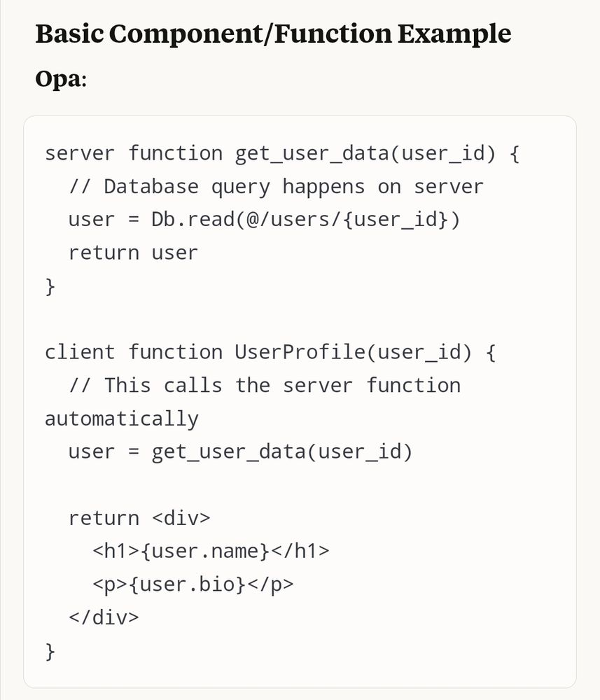
Task: Click the closing brace of the server function
Action: 50,286
